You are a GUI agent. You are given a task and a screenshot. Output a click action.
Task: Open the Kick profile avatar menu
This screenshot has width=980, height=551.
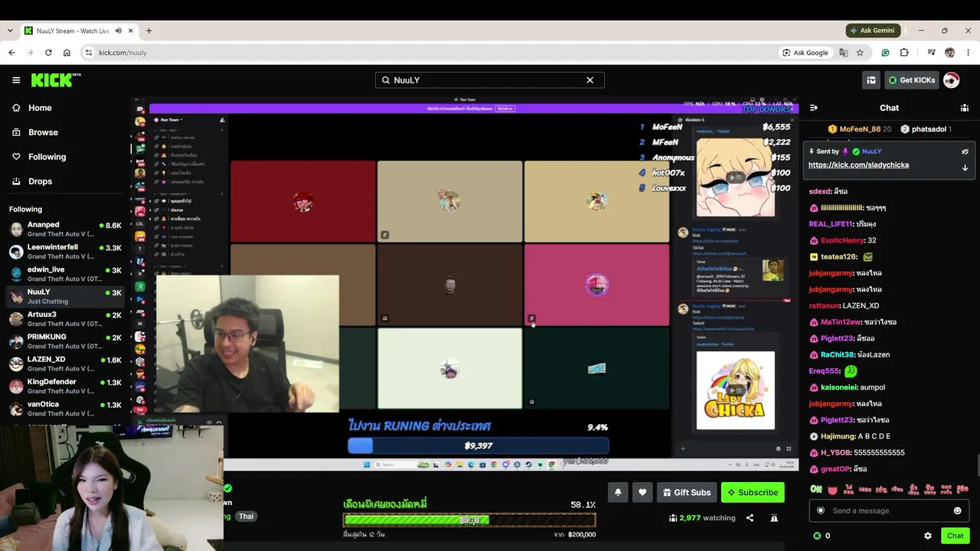[x=951, y=80]
